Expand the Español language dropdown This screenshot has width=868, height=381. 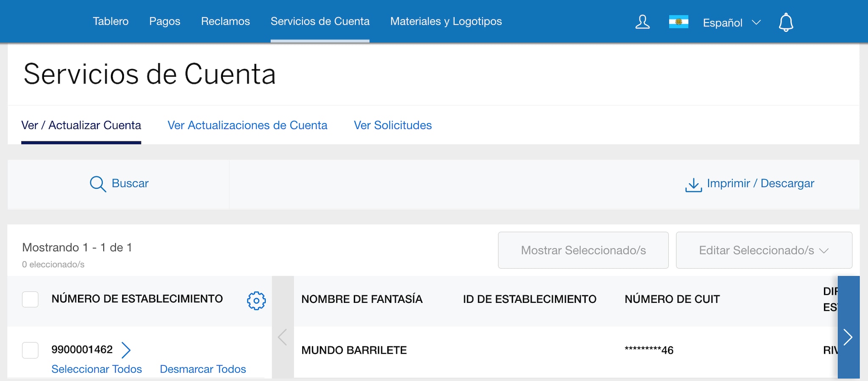coord(732,22)
